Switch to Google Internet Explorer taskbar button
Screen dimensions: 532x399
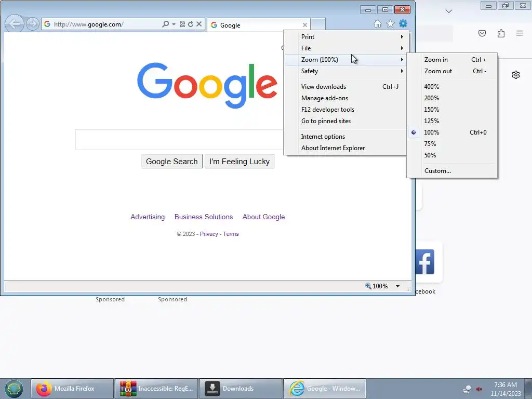pos(325,389)
